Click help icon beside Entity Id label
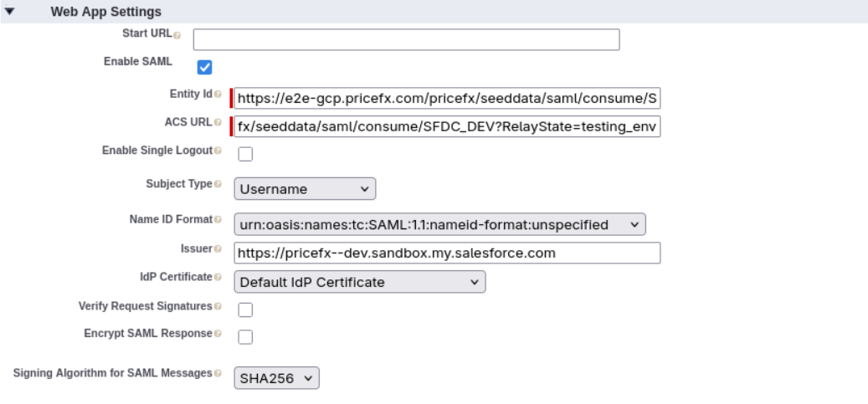The width and height of the screenshot is (868, 404). tap(218, 94)
